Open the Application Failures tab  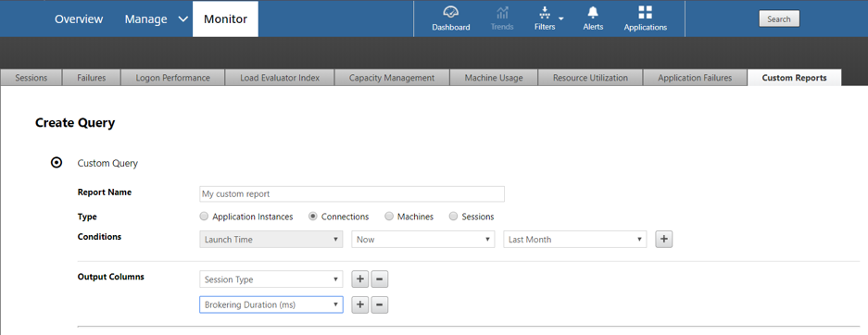695,78
